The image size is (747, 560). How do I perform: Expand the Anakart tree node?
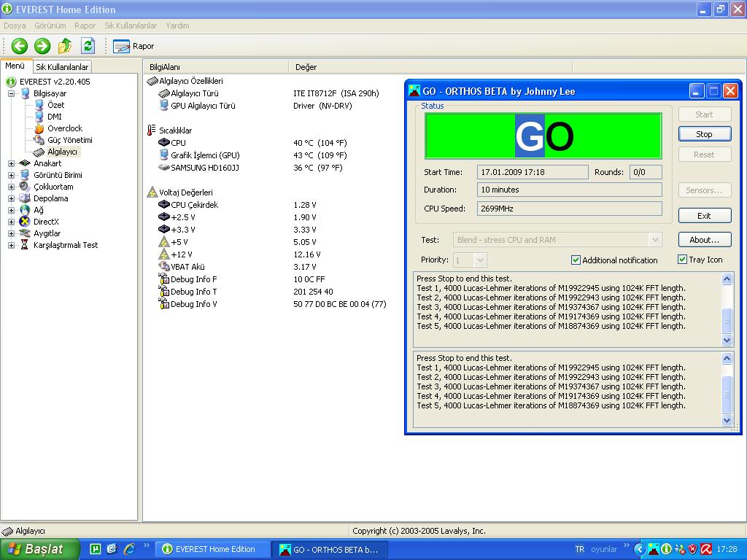[x=11, y=164]
